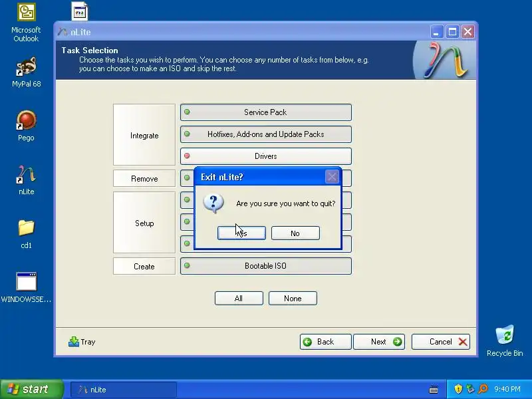Select the Remove category label
The image size is (532, 399).
pyautogui.click(x=144, y=178)
